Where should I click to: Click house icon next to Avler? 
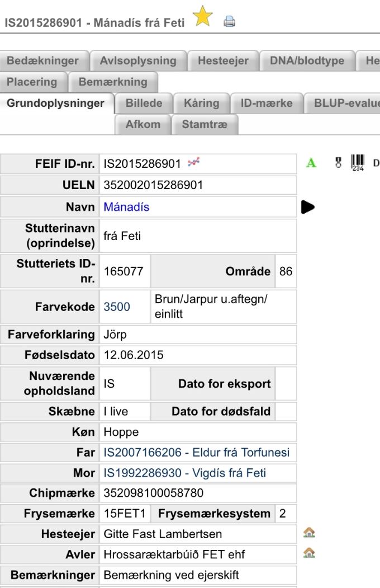[309, 553]
